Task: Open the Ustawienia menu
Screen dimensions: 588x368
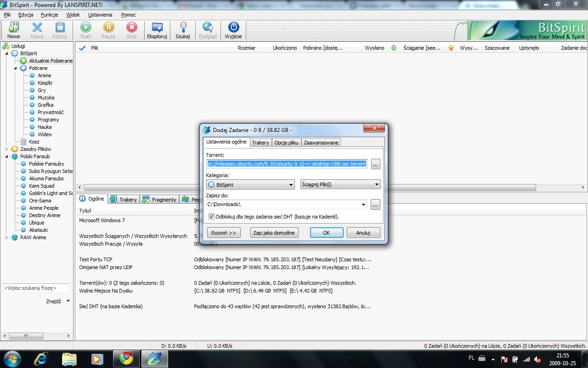Action: [x=100, y=15]
